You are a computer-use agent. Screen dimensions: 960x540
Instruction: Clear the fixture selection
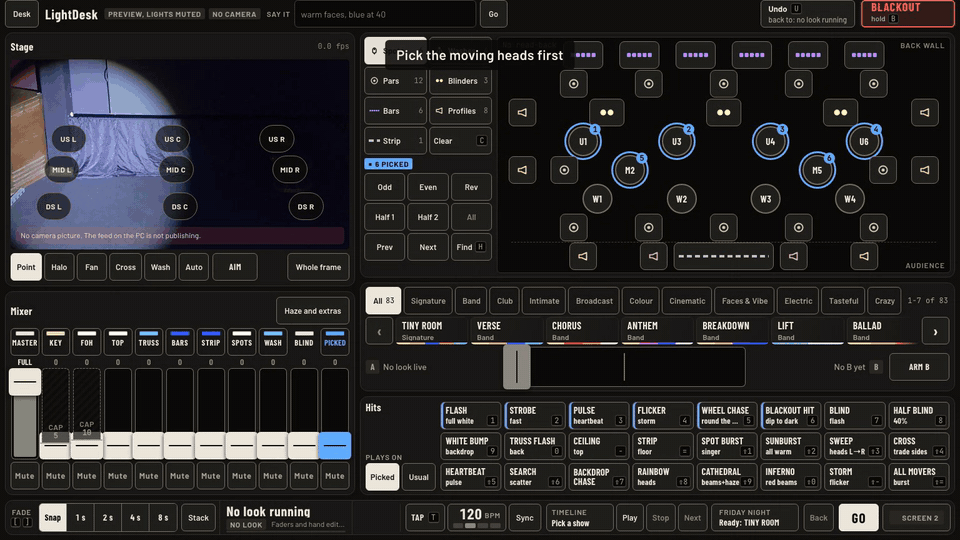460,141
